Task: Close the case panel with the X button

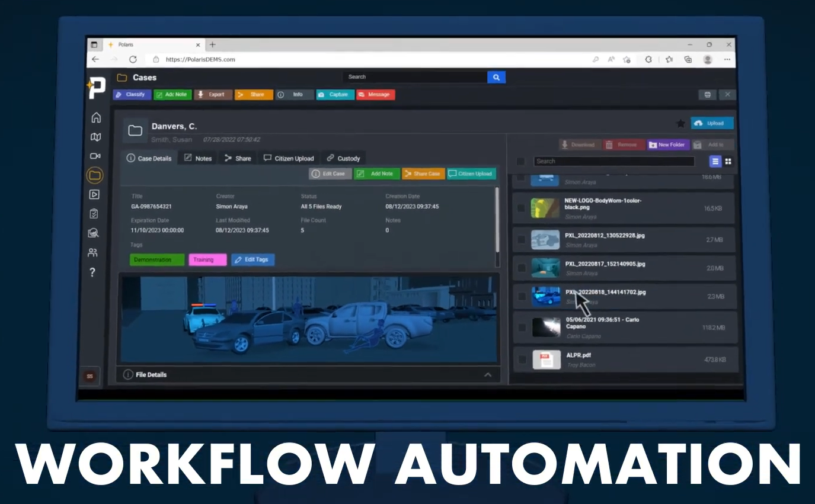Action: pyautogui.click(x=727, y=95)
